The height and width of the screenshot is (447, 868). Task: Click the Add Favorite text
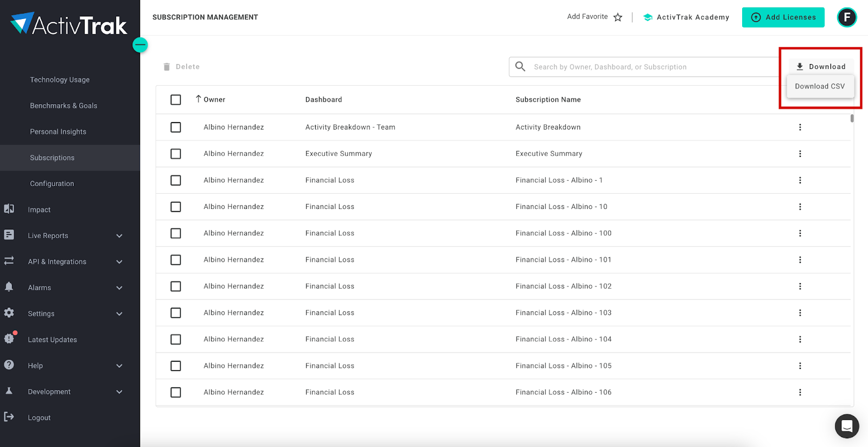pyautogui.click(x=588, y=17)
